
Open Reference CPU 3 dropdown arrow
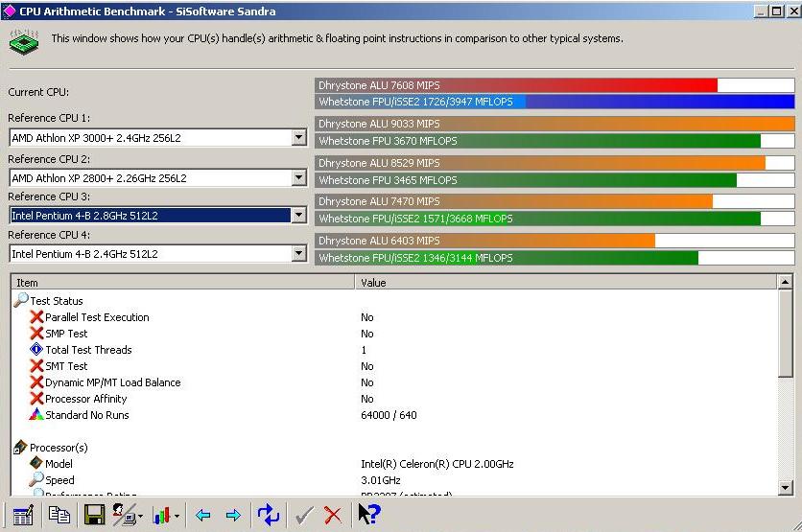(298, 215)
